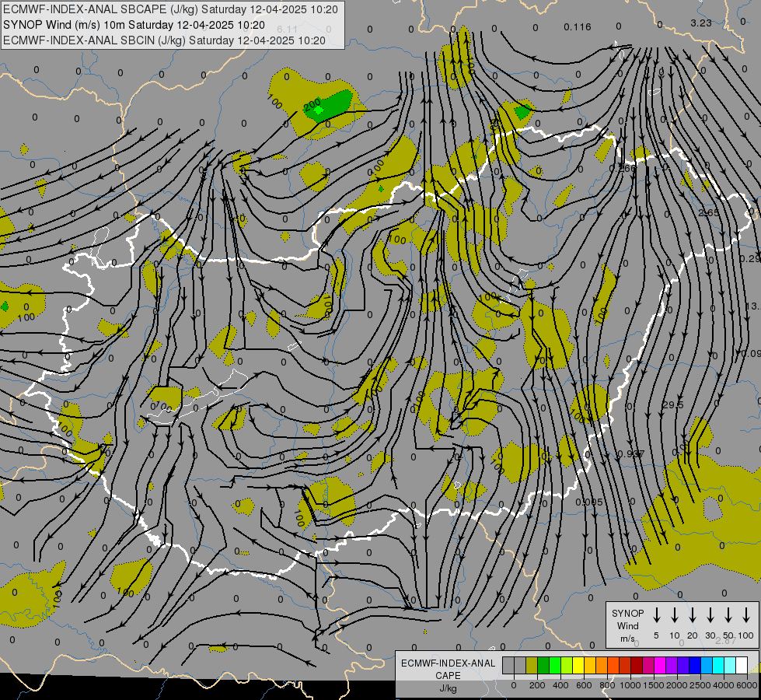Click the 1500 tick on CAPE scale
The image size is (761, 700).
pyautogui.click(x=653, y=685)
